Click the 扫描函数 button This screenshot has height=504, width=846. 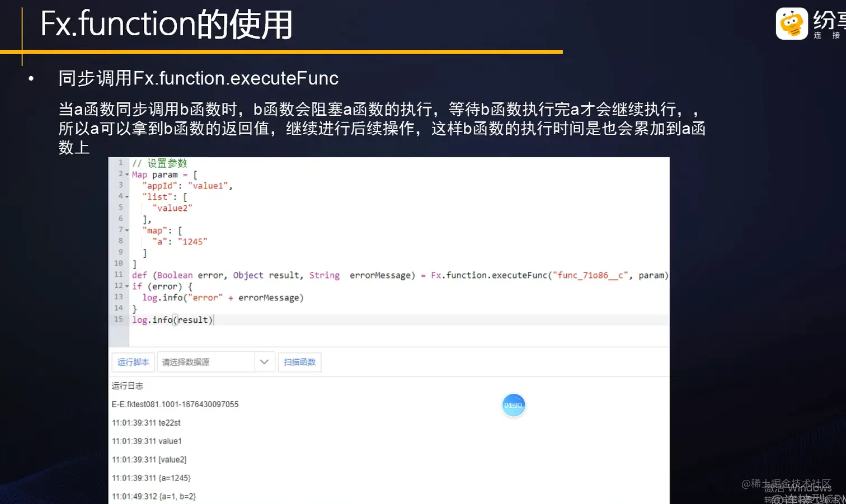point(299,362)
